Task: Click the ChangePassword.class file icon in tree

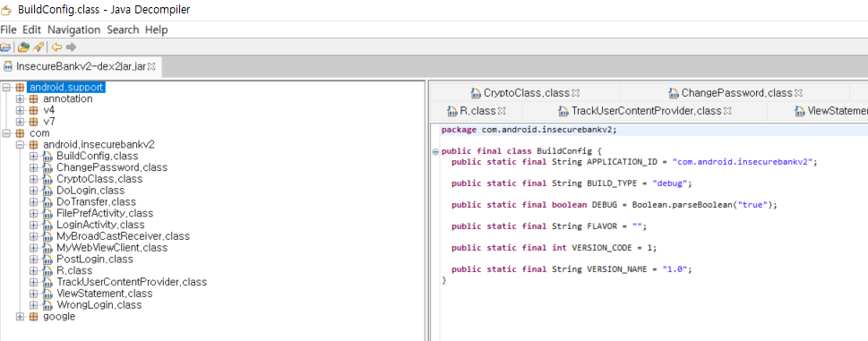Action: [47, 167]
